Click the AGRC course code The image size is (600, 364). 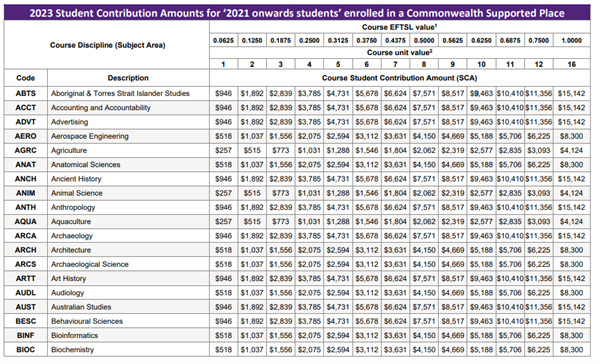26,150
